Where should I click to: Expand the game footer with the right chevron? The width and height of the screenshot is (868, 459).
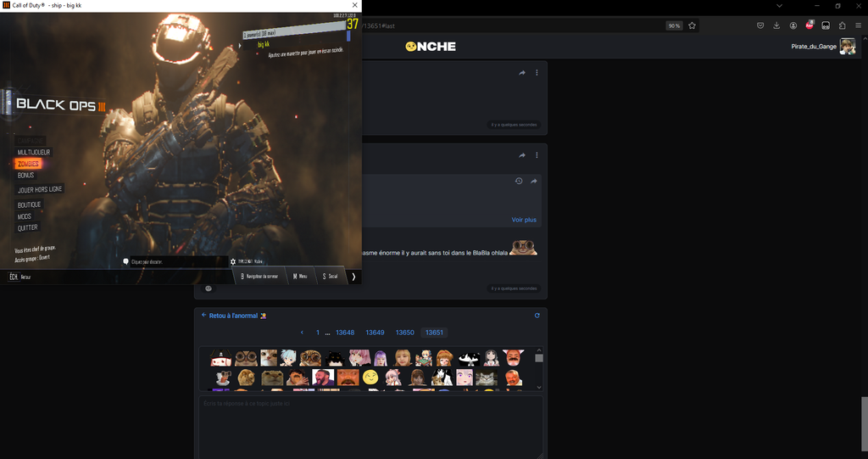point(353,277)
